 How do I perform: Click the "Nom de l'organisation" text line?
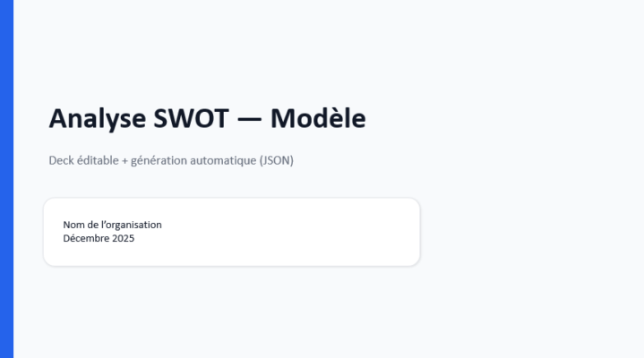pyautogui.click(x=112, y=225)
